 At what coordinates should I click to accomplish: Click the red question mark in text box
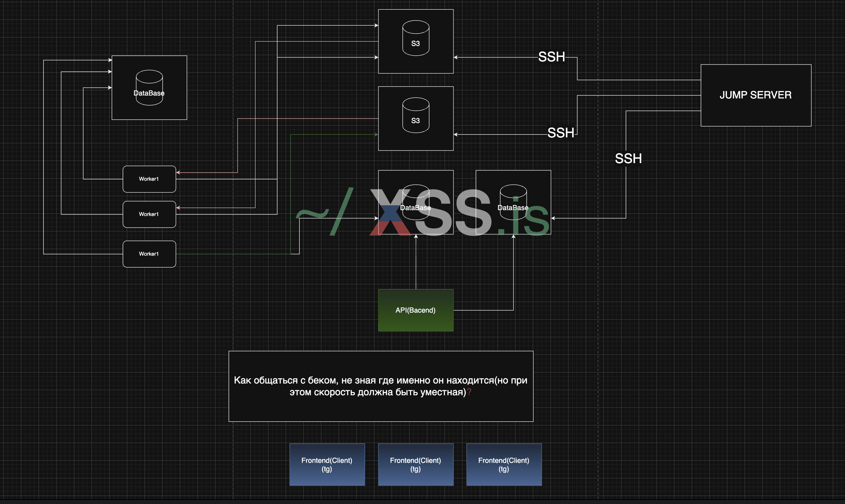coord(469,392)
